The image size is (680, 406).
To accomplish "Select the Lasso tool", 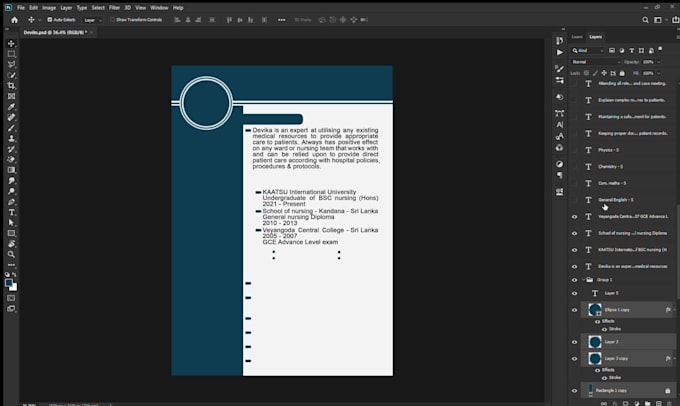I will click(x=11, y=65).
